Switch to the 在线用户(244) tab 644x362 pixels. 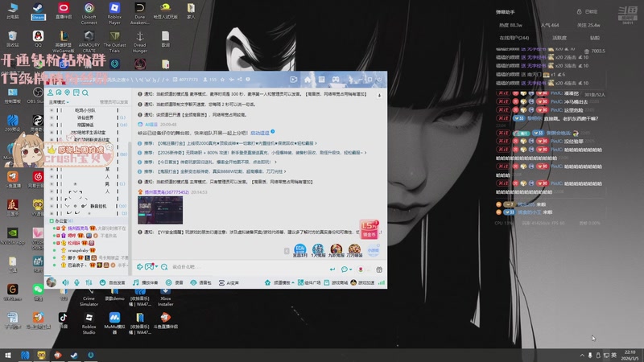point(514,38)
